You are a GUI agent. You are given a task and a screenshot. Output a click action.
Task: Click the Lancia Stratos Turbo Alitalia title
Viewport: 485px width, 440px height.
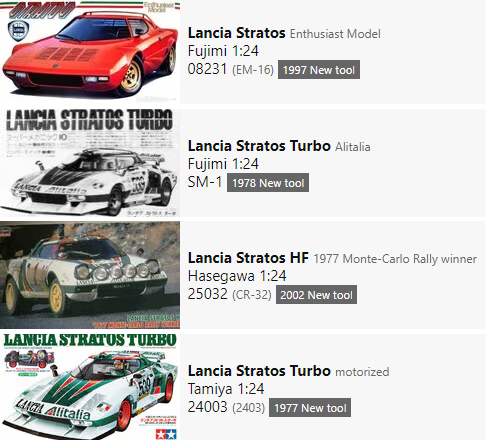tap(279, 146)
